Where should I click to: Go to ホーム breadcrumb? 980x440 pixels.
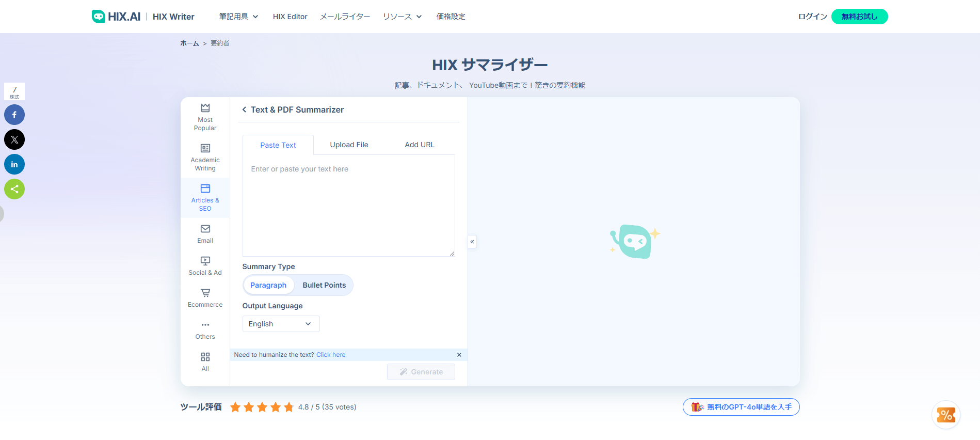click(x=189, y=43)
